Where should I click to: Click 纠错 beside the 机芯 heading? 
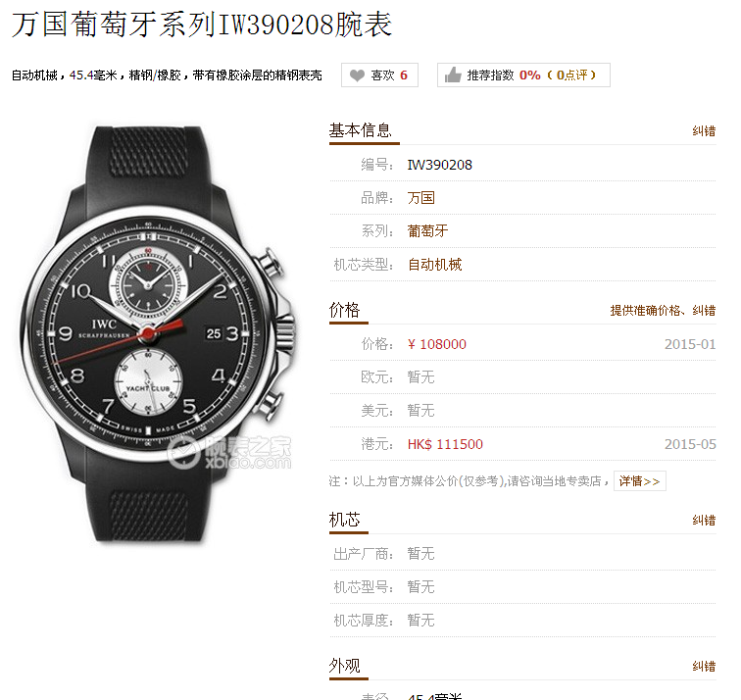pos(704,521)
